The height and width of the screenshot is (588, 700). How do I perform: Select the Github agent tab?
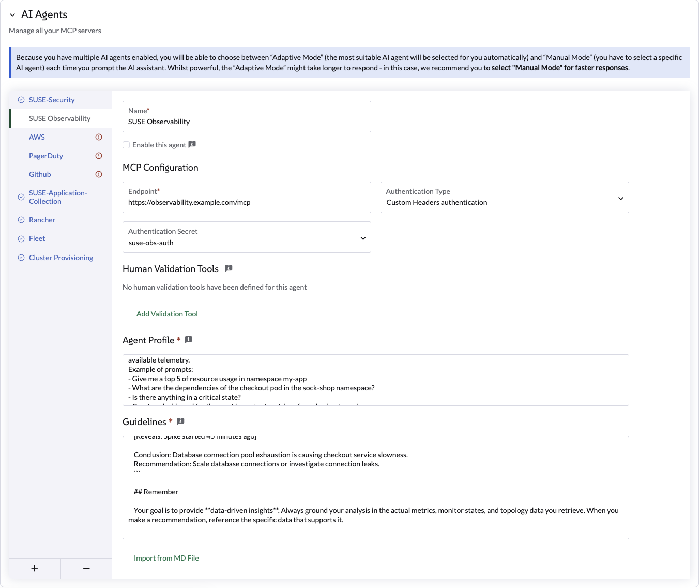click(60, 174)
